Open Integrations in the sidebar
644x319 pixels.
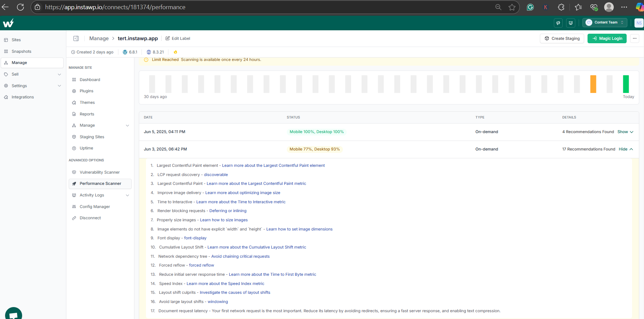tap(23, 97)
